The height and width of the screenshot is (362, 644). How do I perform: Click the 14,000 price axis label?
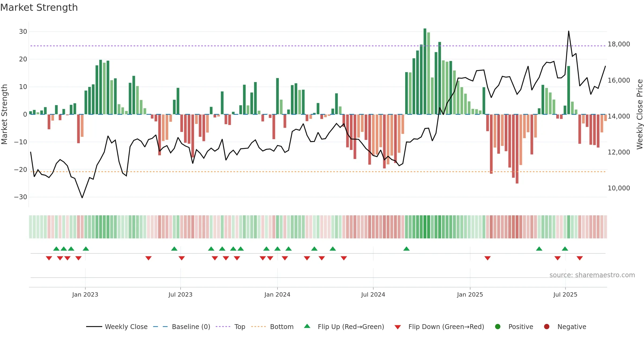point(619,116)
